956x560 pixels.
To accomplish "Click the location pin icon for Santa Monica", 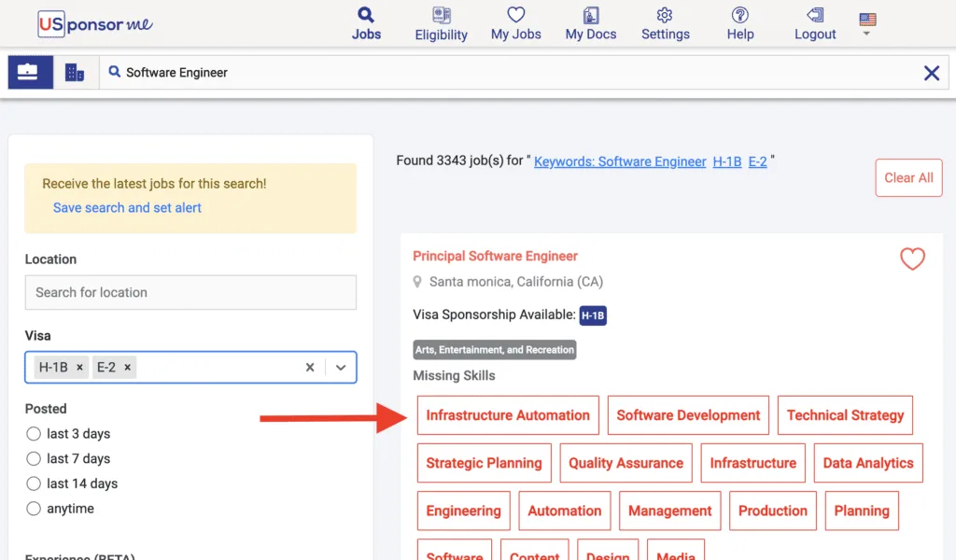I will [x=417, y=282].
